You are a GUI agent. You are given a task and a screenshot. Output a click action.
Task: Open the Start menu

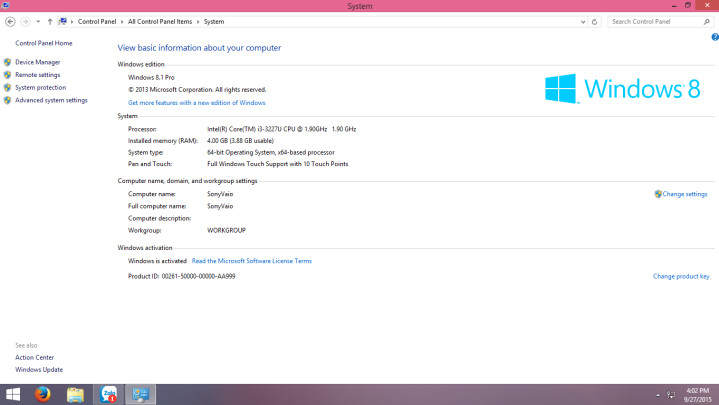coord(14,394)
